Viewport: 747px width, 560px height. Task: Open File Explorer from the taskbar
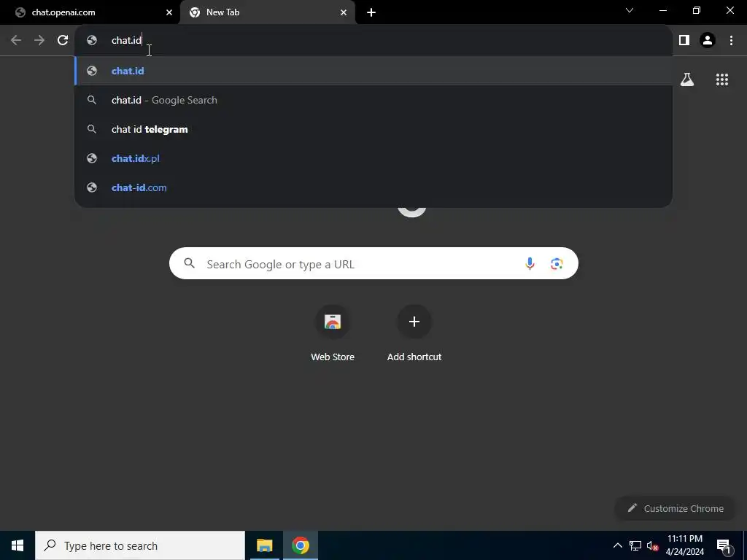(x=264, y=545)
